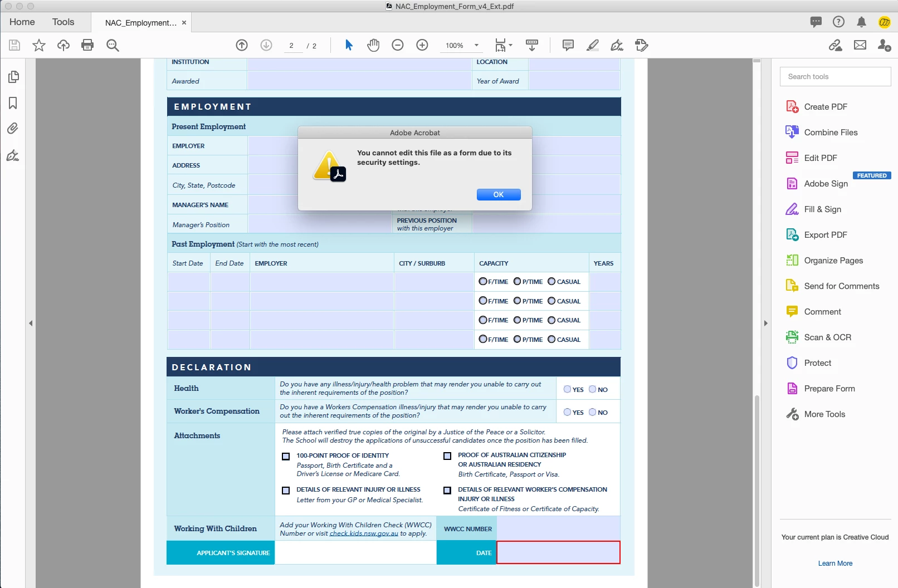Click the current page number field
898x588 pixels.
(291, 46)
